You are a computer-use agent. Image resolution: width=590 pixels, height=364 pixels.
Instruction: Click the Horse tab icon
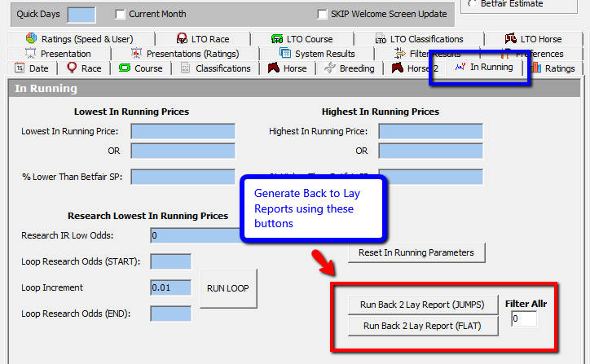click(x=273, y=68)
